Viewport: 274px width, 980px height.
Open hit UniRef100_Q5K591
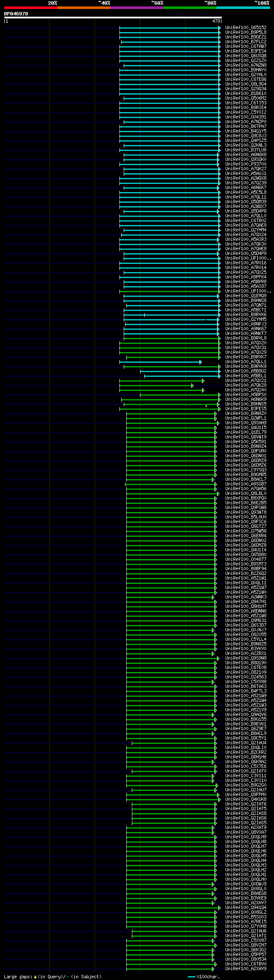click(x=246, y=442)
